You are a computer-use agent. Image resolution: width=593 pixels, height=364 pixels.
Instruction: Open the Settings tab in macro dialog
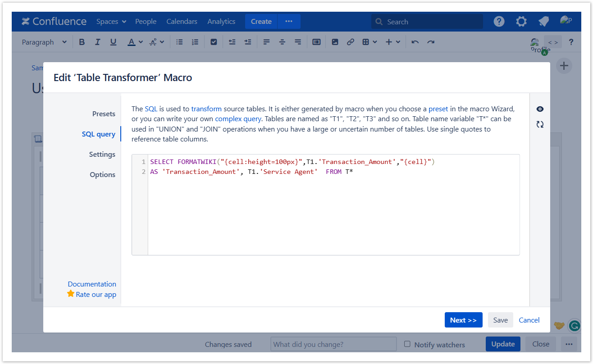102,154
